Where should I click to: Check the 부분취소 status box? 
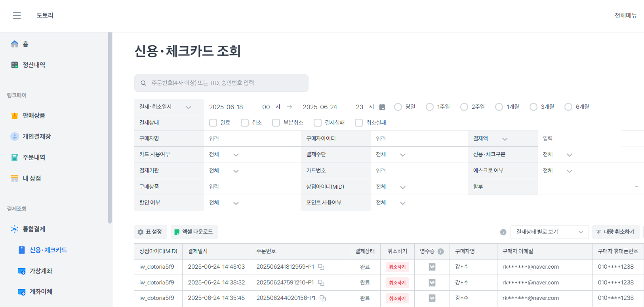point(276,123)
